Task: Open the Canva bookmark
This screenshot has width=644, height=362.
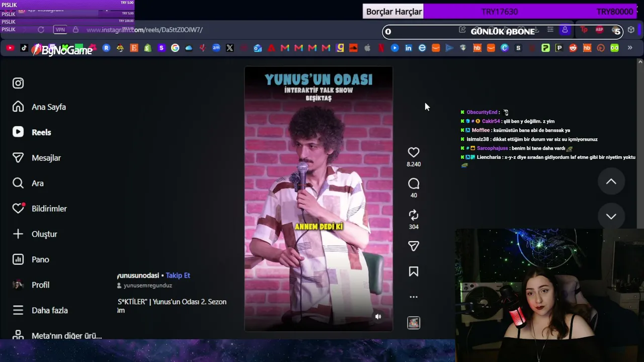Action: pyautogui.click(x=505, y=48)
